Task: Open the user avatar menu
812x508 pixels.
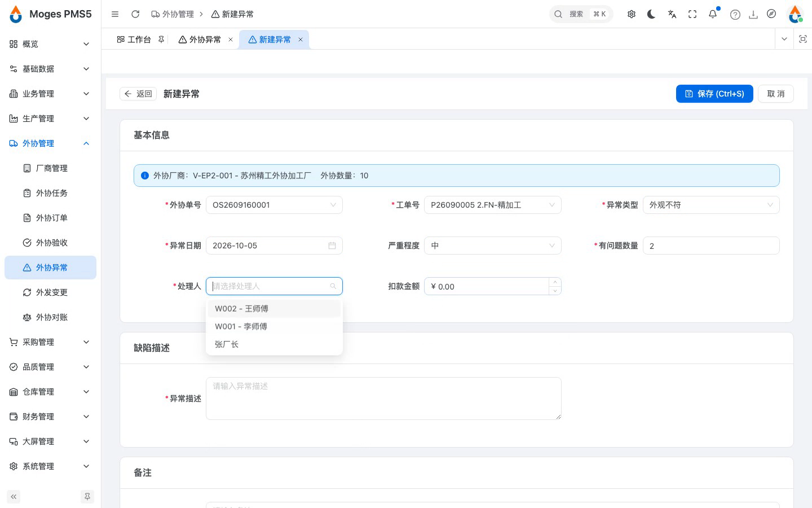Action: coord(795,14)
